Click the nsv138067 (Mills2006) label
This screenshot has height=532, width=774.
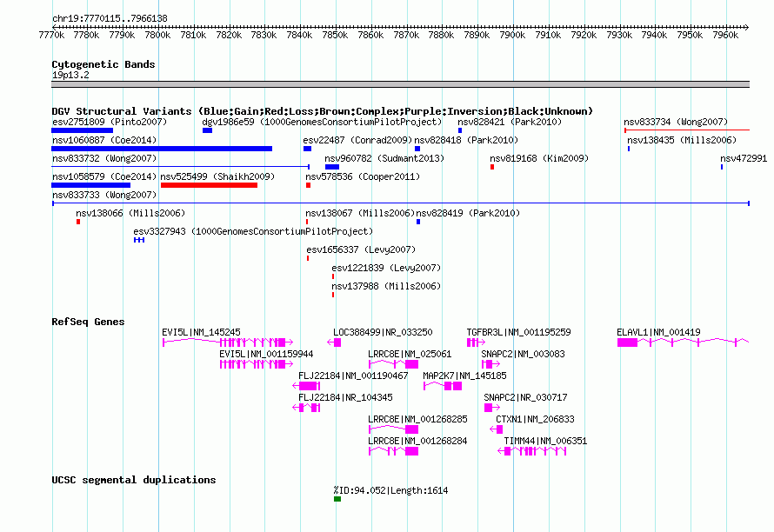click(360, 213)
